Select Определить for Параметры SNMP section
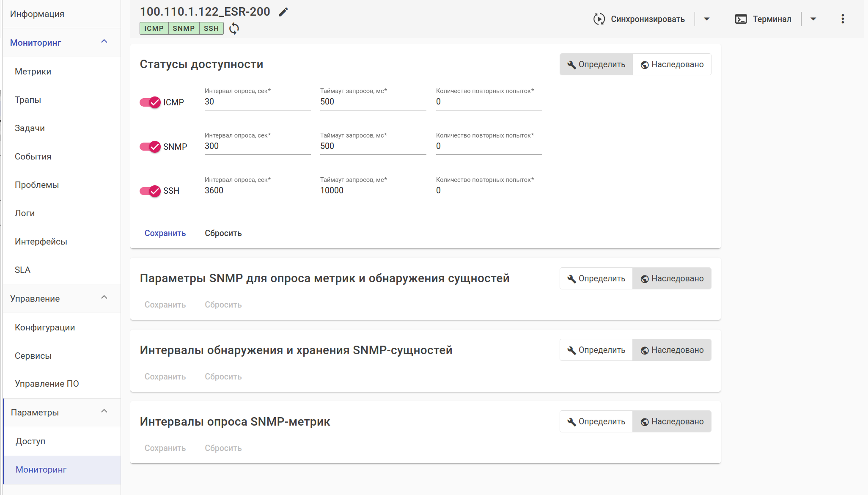 (x=596, y=278)
